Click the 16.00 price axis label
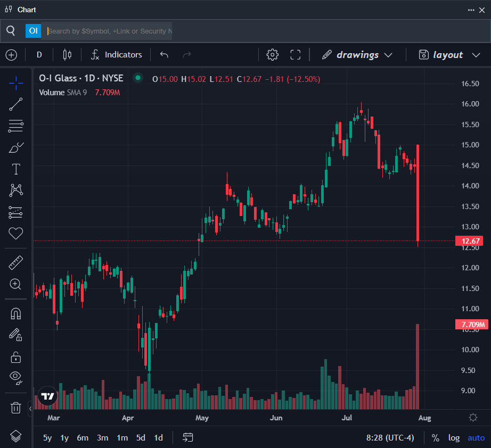This screenshot has width=491, height=448. coord(470,104)
